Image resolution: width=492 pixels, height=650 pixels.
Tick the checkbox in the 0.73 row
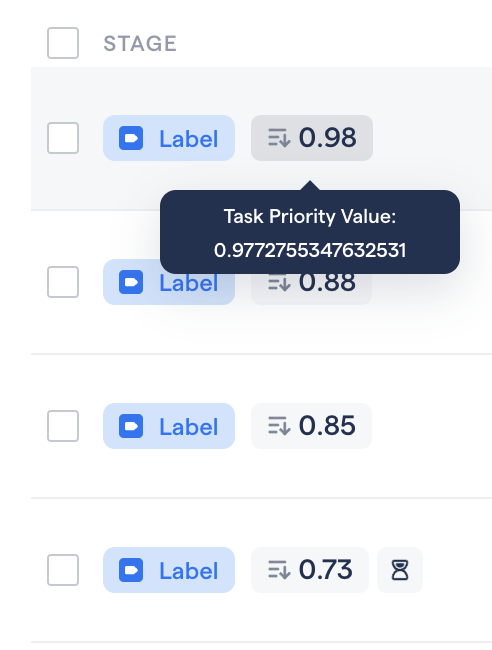click(63, 570)
